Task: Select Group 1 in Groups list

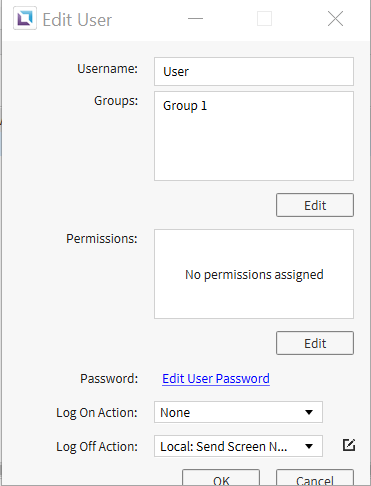Action: click(x=185, y=106)
